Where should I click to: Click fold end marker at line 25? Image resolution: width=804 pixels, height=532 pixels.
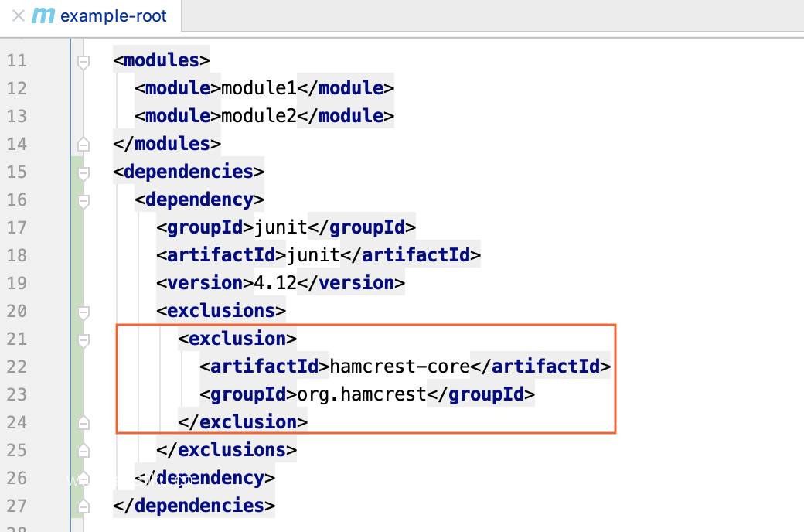(83, 451)
